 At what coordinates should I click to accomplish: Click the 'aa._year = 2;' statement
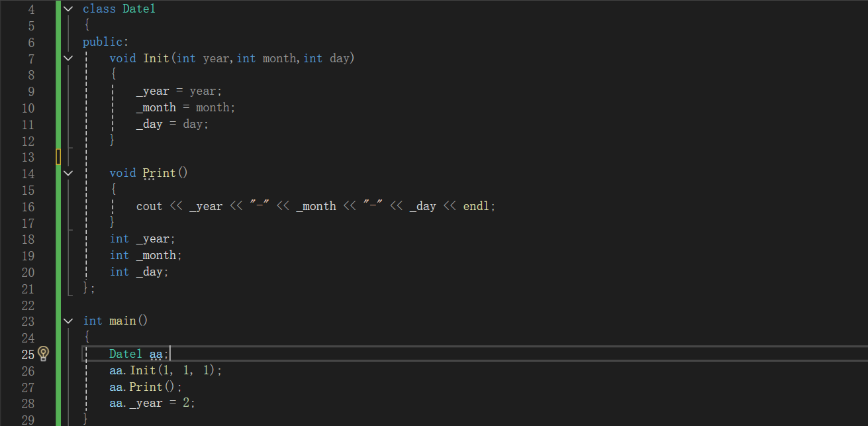pos(152,403)
